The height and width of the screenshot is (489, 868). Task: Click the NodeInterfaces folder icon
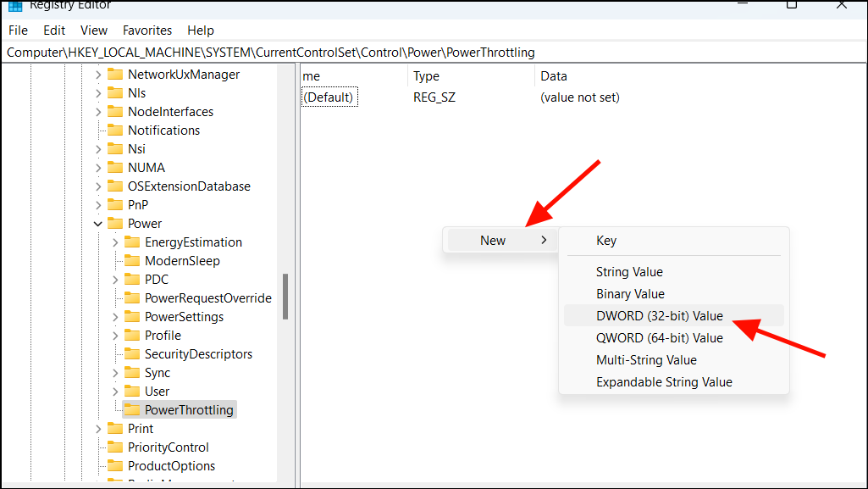click(115, 111)
